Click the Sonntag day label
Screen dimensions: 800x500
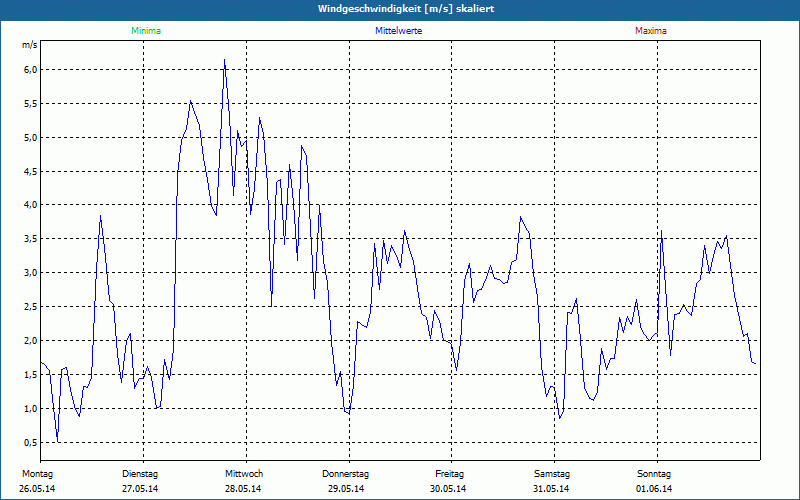(x=654, y=474)
